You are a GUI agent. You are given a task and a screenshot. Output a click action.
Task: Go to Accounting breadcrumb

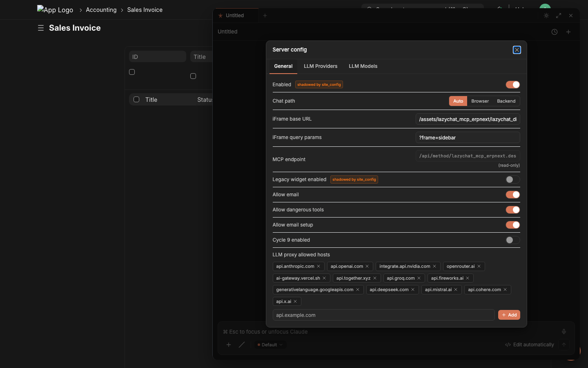pyautogui.click(x=101, y=10)
